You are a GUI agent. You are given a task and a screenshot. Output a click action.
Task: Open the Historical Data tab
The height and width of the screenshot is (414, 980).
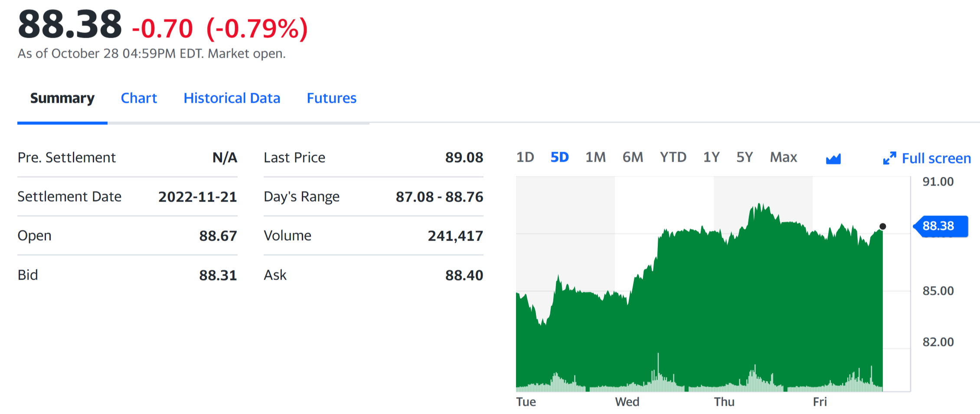[232, 98]
